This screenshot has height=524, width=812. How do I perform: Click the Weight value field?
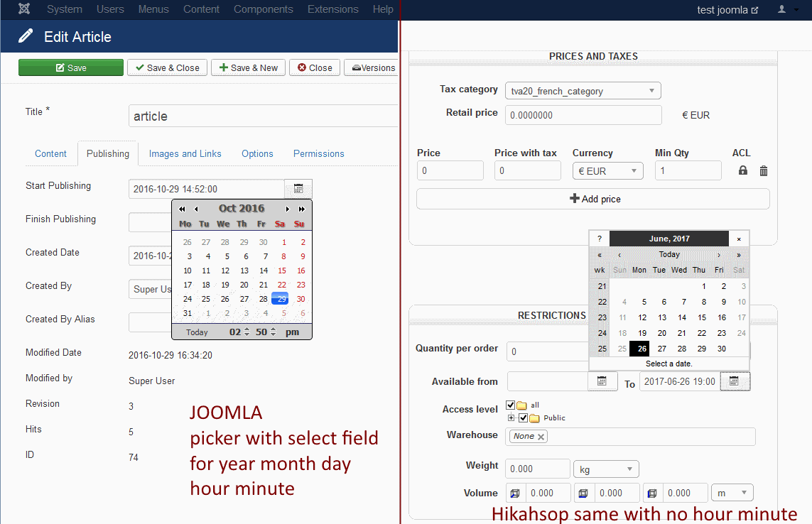[x=538, y=469]
